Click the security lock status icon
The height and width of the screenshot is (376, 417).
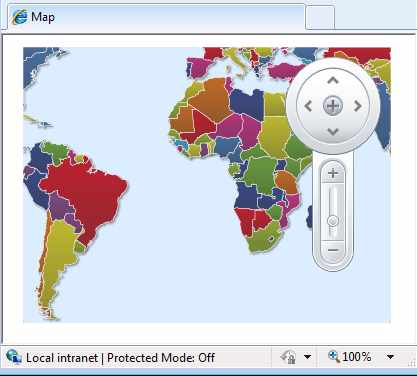click(x=288, y=357)
